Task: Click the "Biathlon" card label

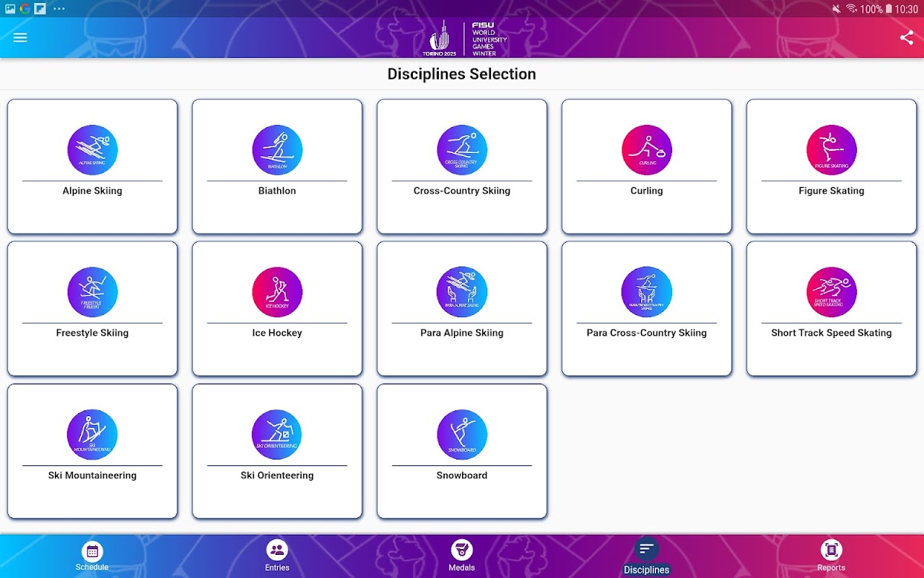Action: 277,191
